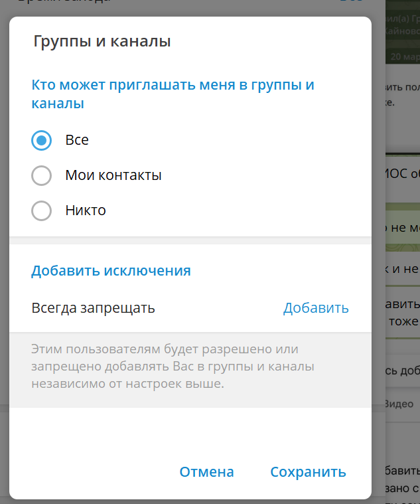Click "Видео" tab in the background chat window
Image resolution: width=420 pixels, height=504 pixels.
[399, 404]
